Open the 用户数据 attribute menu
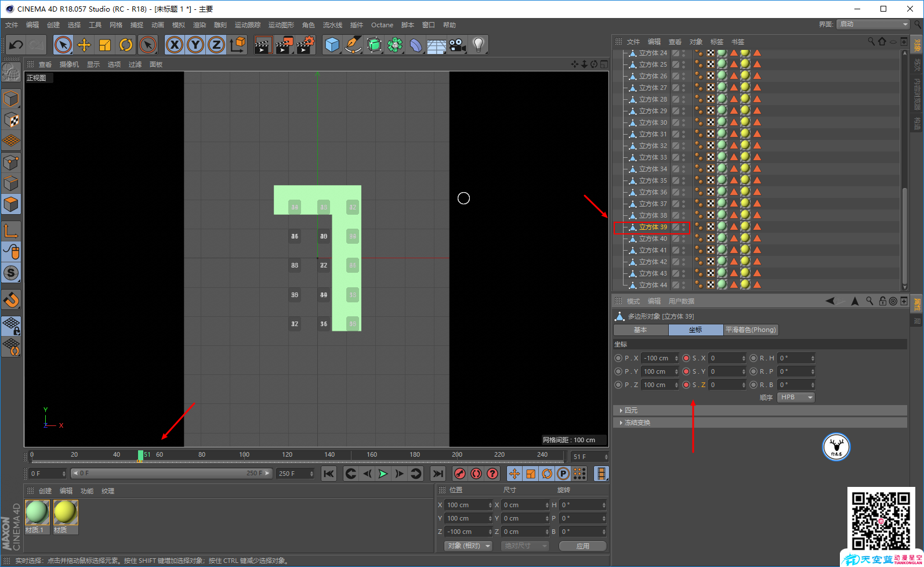The image size is (924, 567). (x=681, y=301)
